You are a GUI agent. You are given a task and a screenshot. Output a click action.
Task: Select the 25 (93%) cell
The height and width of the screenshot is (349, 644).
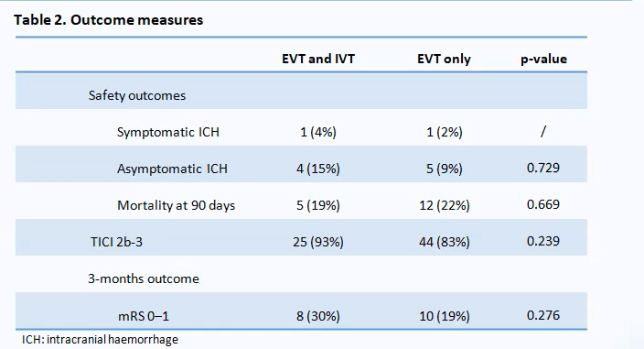point(318,242)
